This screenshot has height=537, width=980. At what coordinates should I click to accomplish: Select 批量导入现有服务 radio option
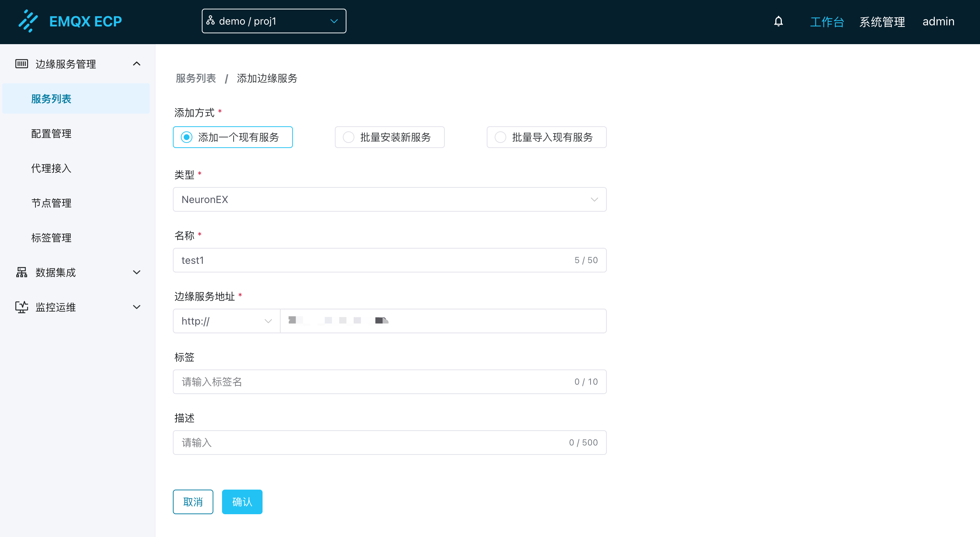500,137
